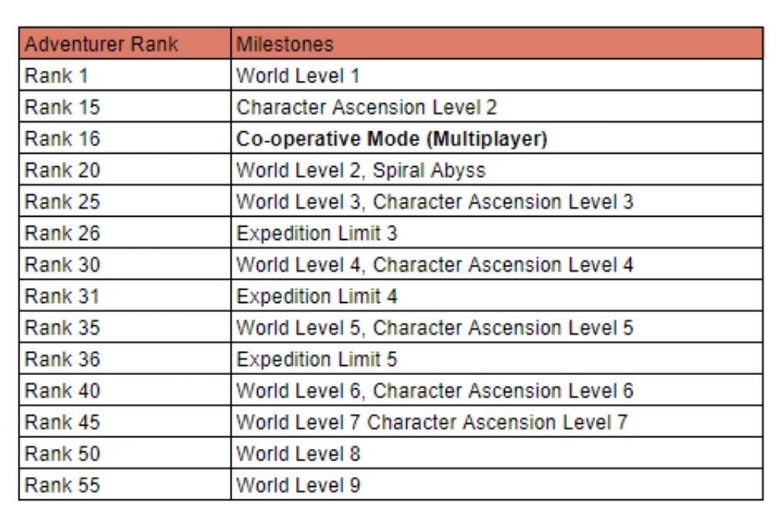
Task: Click the World Level 8 cell
Action: 497,452
